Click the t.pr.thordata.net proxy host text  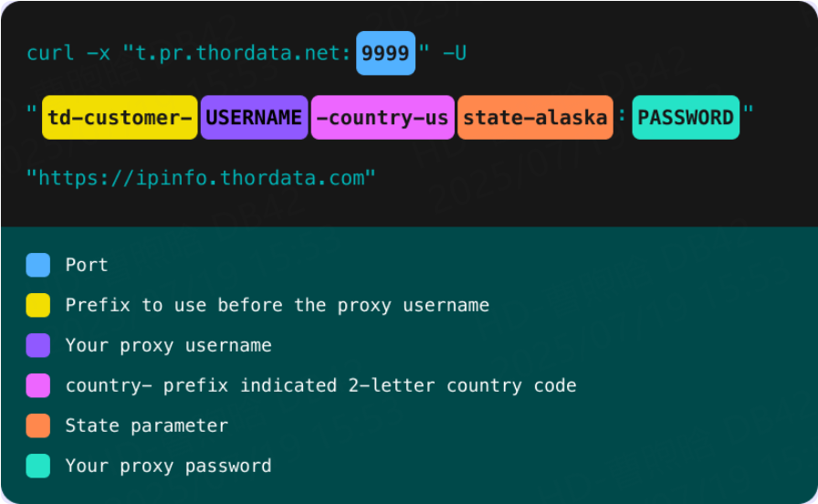tap(241, 53)
